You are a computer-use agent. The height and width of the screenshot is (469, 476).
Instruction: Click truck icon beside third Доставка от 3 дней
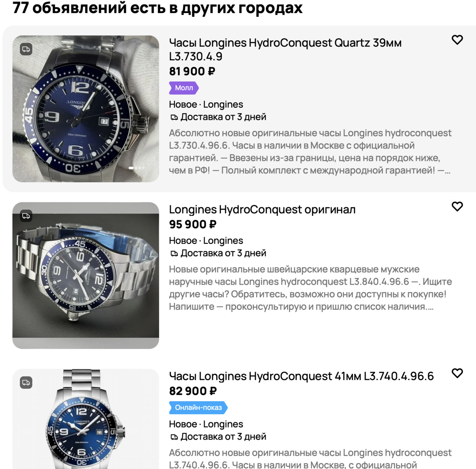(174, 437)
